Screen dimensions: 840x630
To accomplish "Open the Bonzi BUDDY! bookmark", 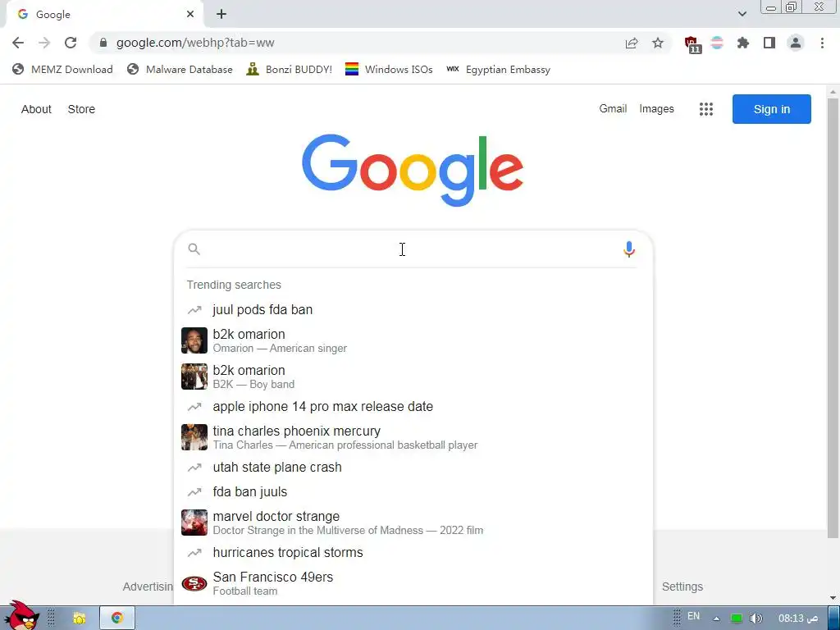I will (x=290, y=69).
